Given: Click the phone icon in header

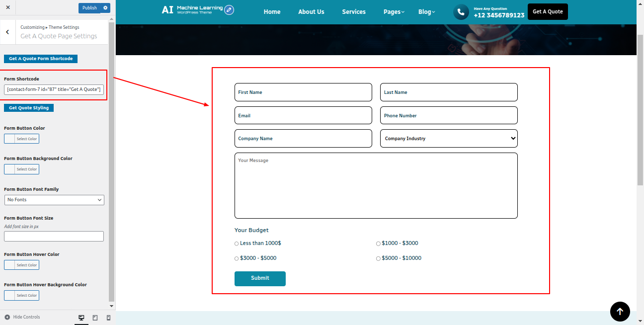Looking at the screenshot, I should click(x=461, y=12).
